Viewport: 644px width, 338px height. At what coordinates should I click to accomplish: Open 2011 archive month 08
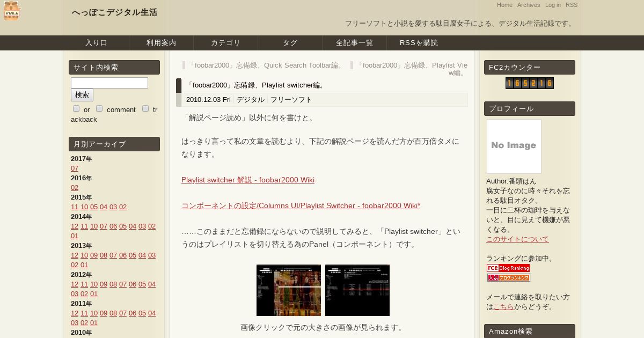[113, 313]
